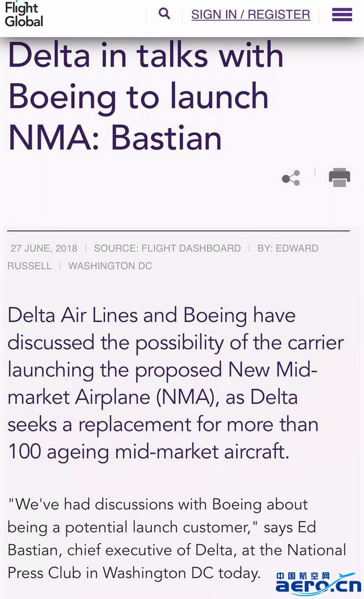This screenshot has height=599, width=364.
Task: Click the BY: EDWARD byline text
Action: point(288,248)
